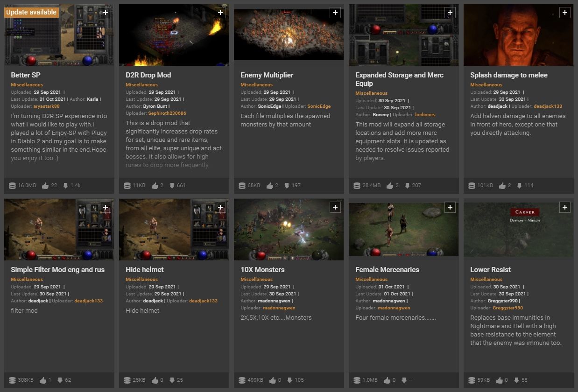Click the plus icon on Better SP card

[106, 13]
